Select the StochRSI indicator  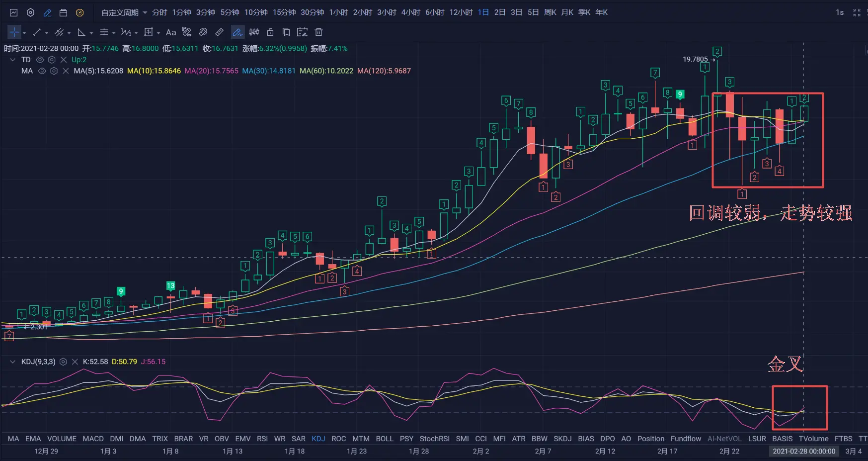[434, 439]
